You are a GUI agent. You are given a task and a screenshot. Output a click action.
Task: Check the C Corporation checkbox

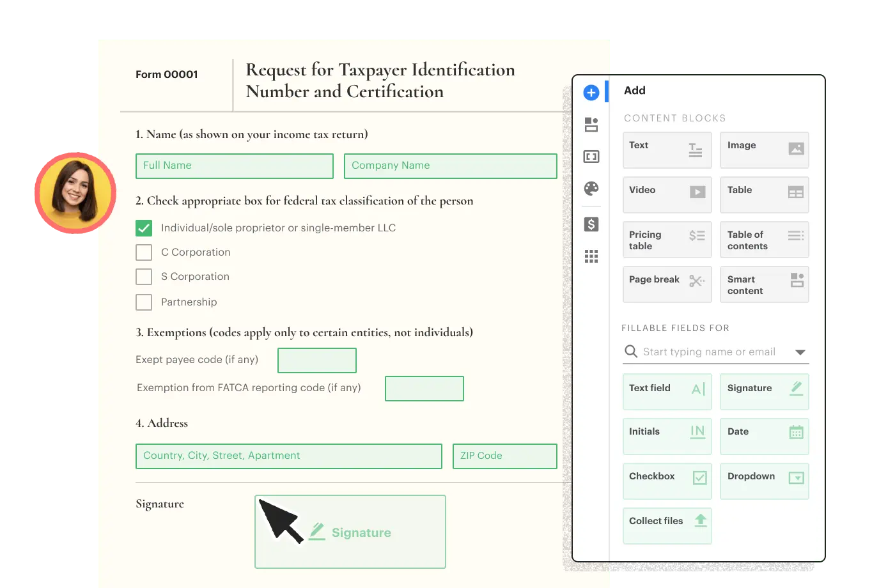click(x=144, y=252)
